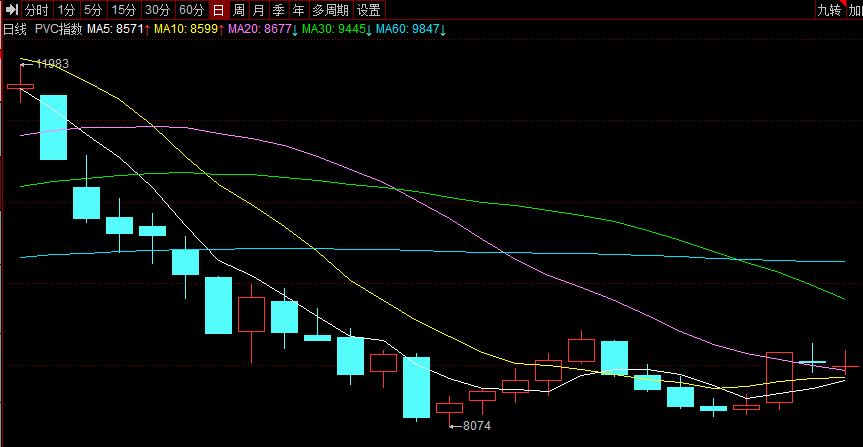The image size is (863, 447).
Task: Select the 60分 period tab
Action: pyautogui.click(x=192, y=9)
